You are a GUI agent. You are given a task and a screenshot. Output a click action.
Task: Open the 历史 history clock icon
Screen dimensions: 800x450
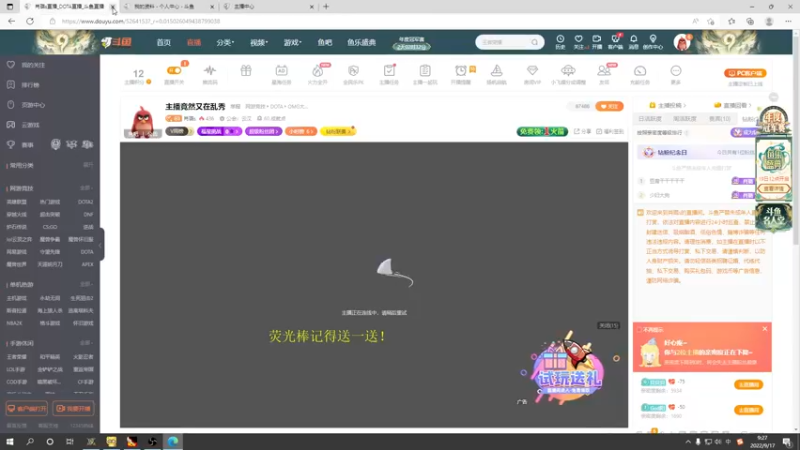(x=560, y=42)
